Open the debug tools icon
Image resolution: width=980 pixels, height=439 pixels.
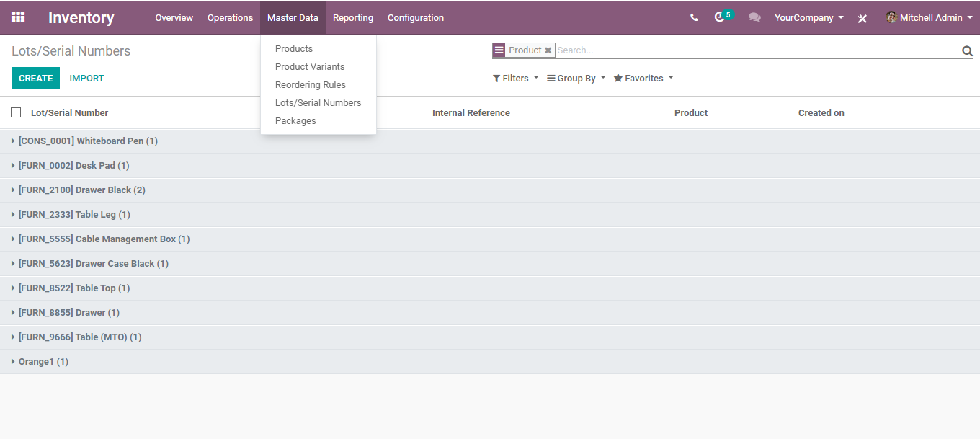(x=863, y=18)
